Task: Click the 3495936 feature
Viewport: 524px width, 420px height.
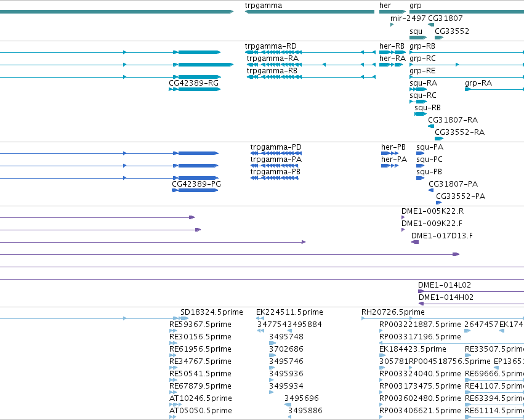Action: pyautogui.click(x=272, y=380)
